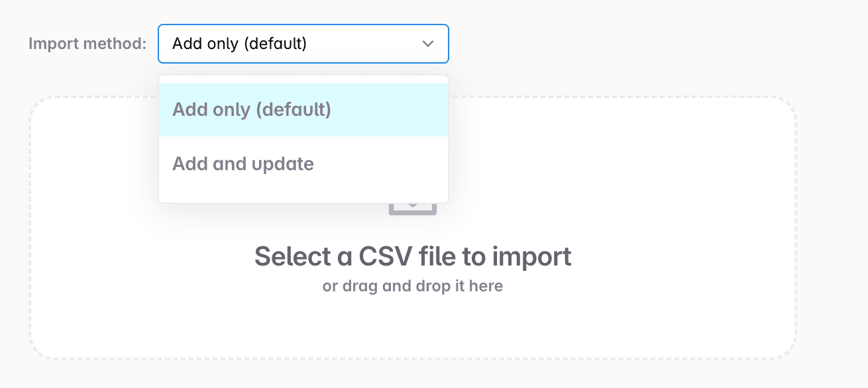Pick Add and update from the dropdown list
This screenshot has height=388, width=868.
[x=243, y=164]
